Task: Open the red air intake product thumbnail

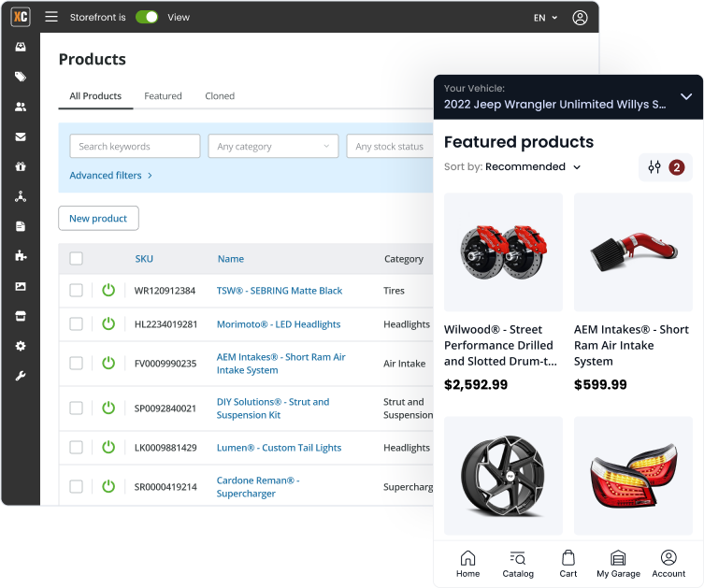Action: click(633, 251)
